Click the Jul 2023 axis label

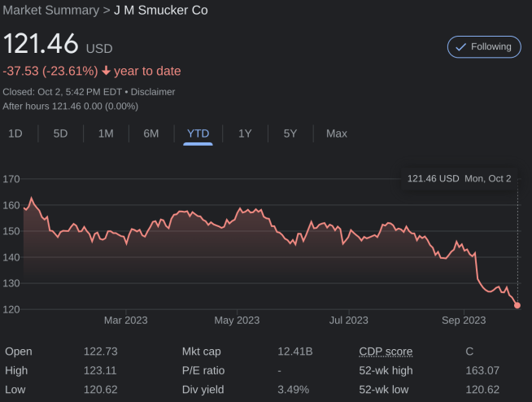coord(349,320)
